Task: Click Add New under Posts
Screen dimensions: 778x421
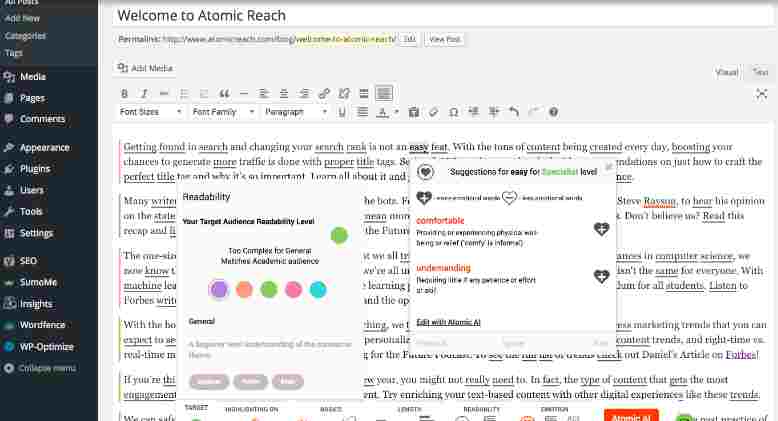Action: [22, 18]
